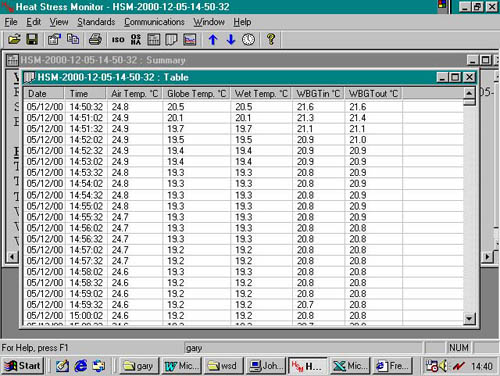Click the table's scroll down arrow

[469, 319]
